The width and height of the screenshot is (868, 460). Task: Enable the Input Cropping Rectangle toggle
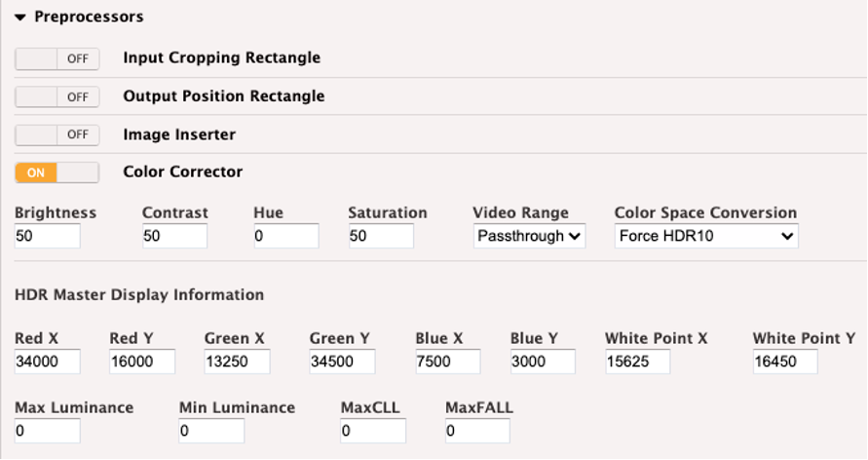[x=57, y=58]
